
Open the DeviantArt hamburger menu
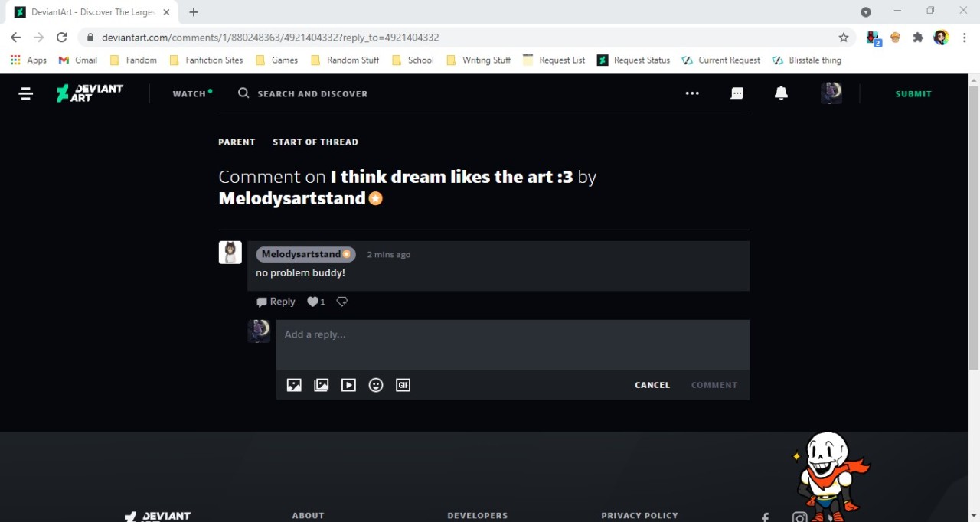(x=25, y=93)
